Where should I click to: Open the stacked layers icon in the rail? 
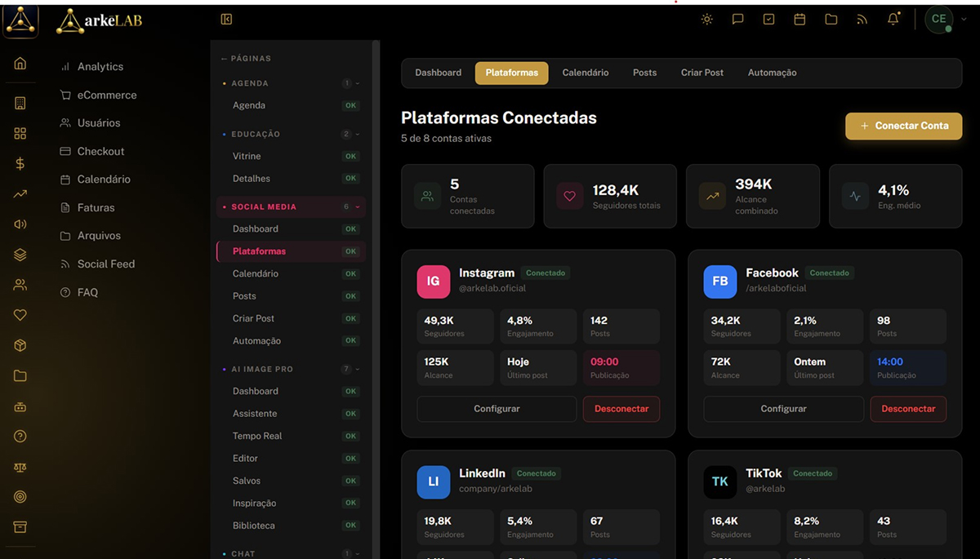[20, 255]
